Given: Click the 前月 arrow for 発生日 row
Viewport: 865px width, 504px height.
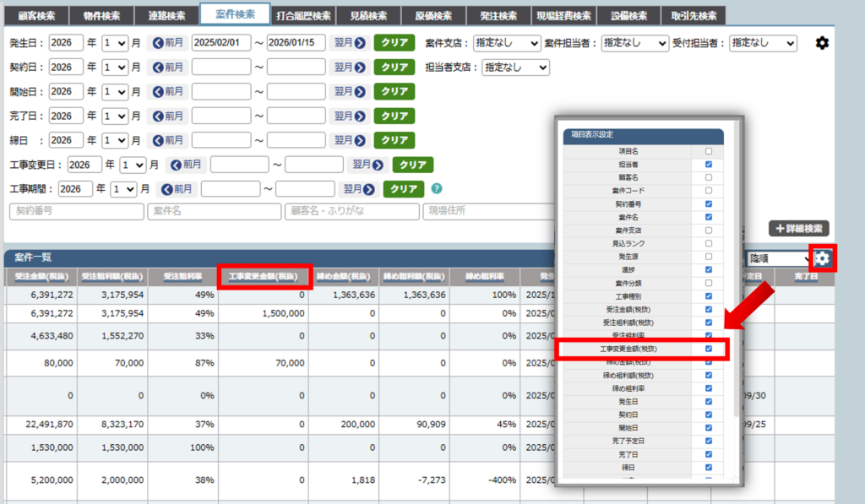Looking at the screenshot, I should (169, 43).
